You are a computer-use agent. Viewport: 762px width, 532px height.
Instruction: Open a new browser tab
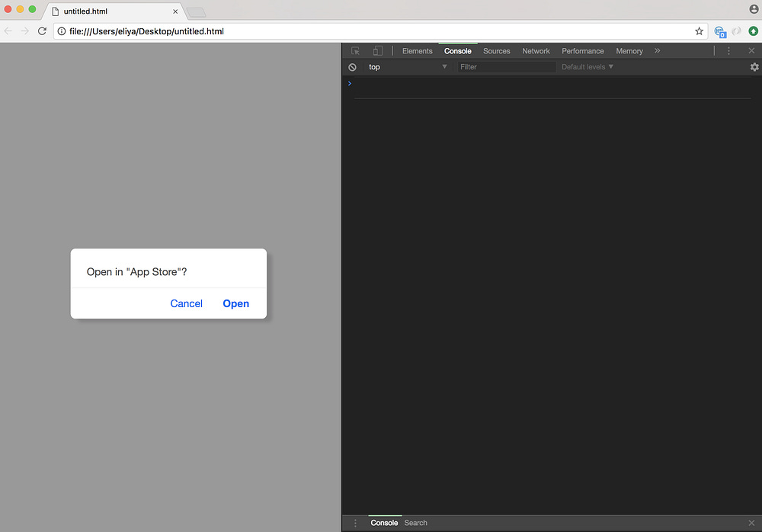196,12
